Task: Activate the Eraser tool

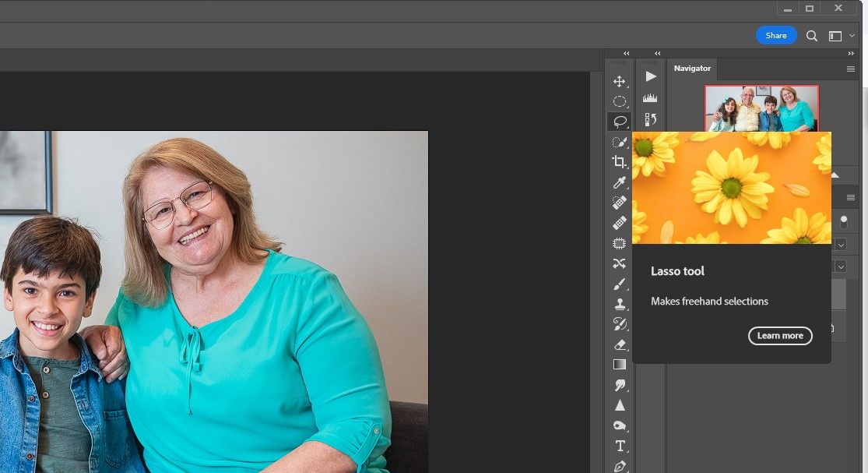Action: click(x=620, y=344)
